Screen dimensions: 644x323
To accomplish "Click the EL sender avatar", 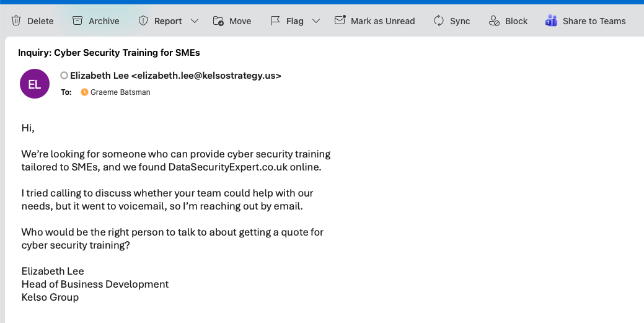I will 35,84.
